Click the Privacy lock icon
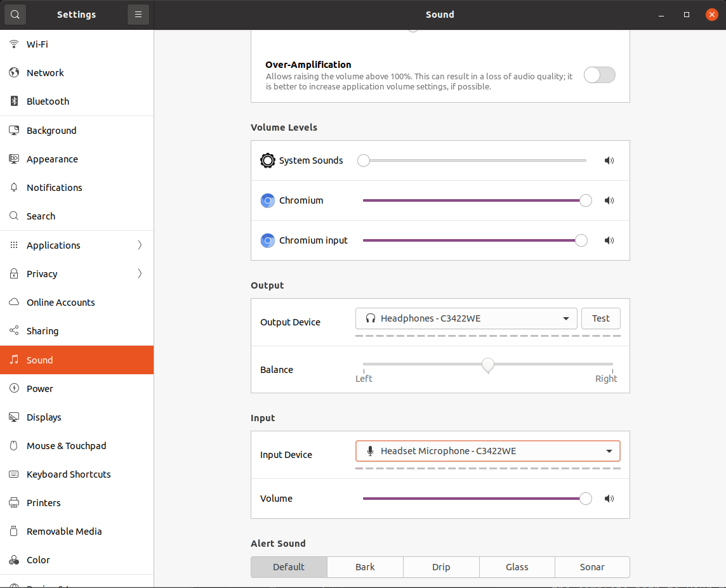The height and width of the screenshot is (588, 726). tap(14, 273)
